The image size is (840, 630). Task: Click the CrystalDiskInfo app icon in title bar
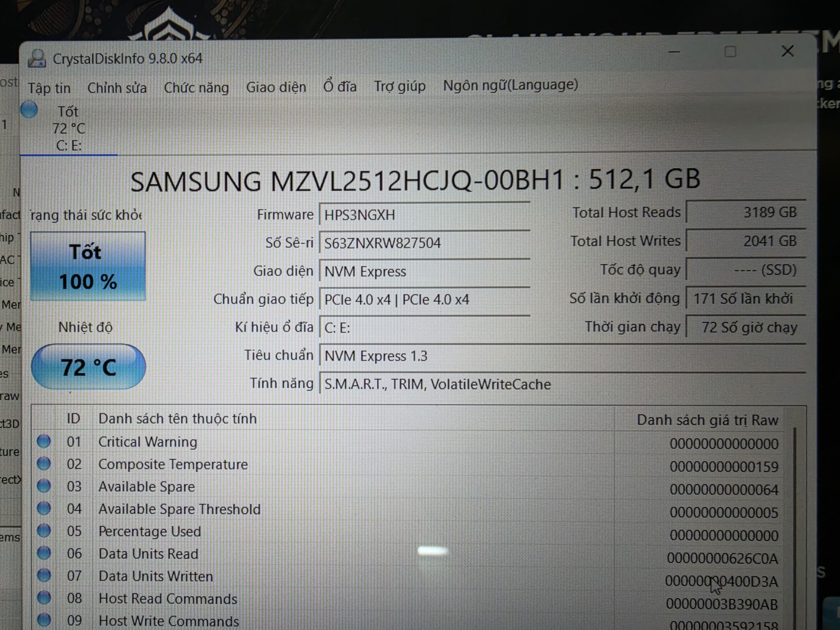point(37,59)
